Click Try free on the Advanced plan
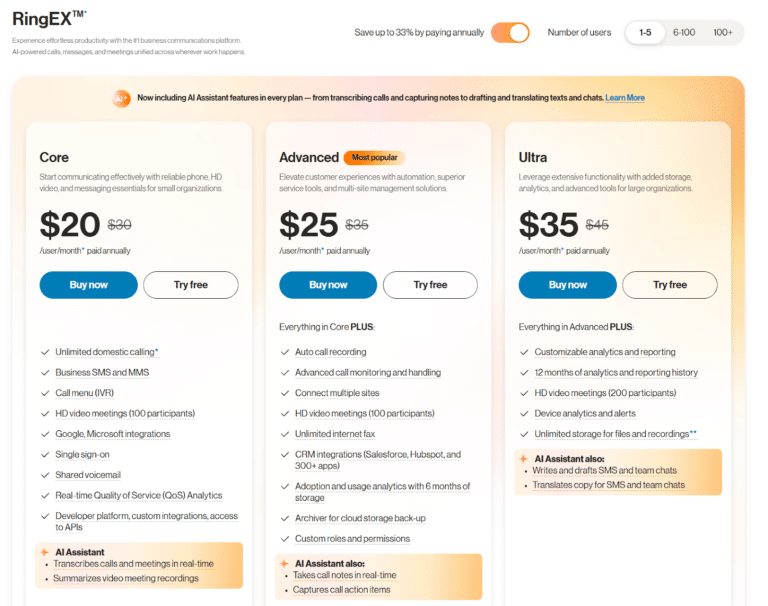The width and height of the screenshot is (768, 606). tap(430, 285)
